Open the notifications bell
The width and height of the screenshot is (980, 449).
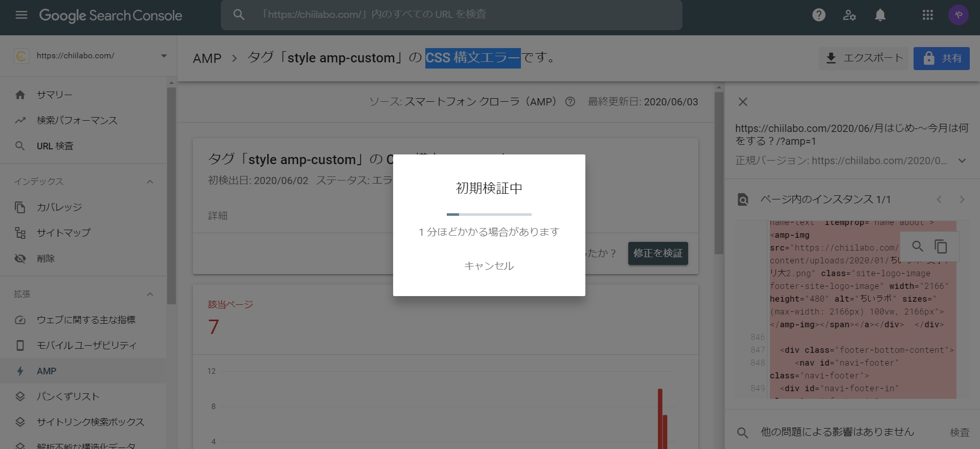(880, 15)
